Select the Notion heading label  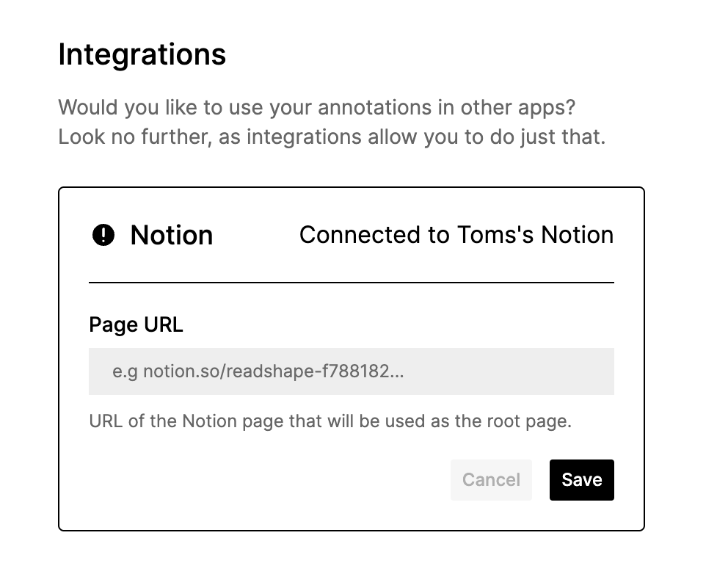point(171,235)
